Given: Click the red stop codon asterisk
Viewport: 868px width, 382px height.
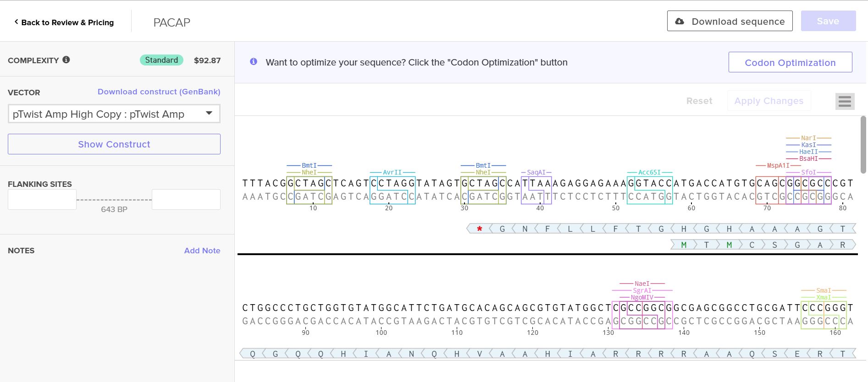Looking at the screenshot, I should point(479,229).
